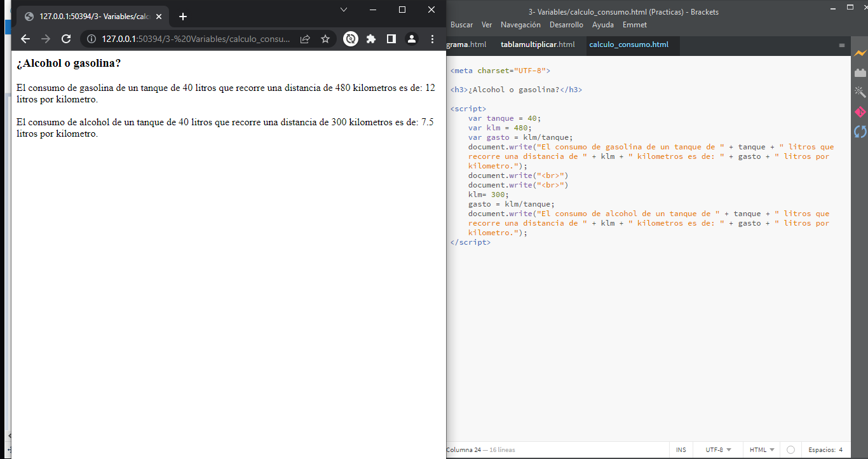Open the Ayuda menu
Viewport: 868px width, 459px height.
tap(603, 25)
